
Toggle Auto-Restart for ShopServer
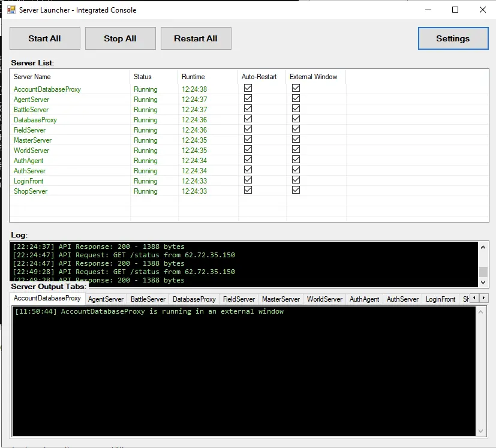(x=248, y=190)
